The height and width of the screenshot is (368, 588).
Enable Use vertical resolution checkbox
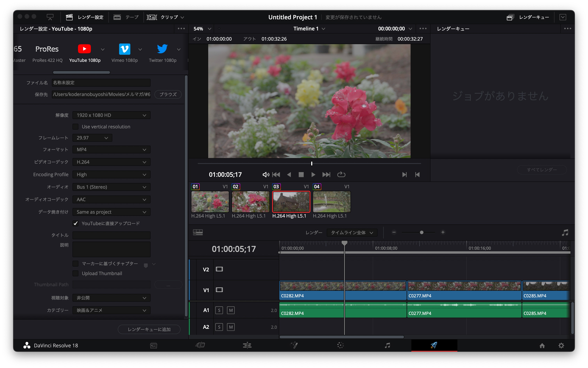76,127
